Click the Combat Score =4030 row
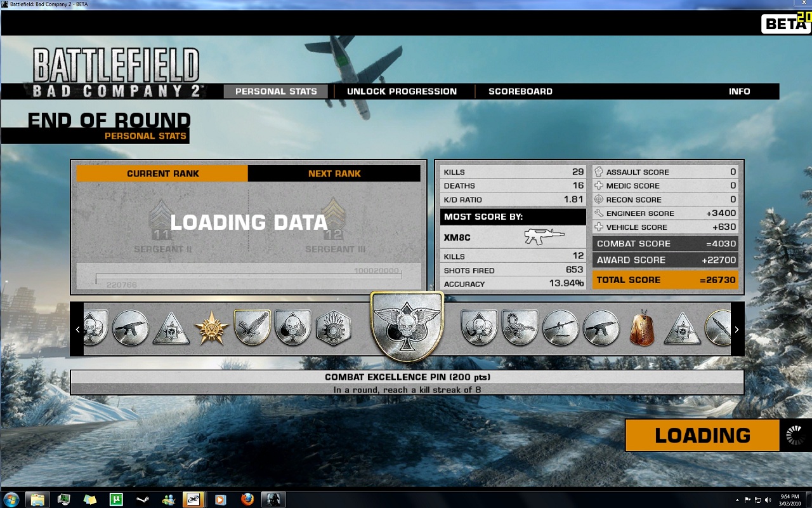This screenshot has width=812, height=508. tap(665, 244)
